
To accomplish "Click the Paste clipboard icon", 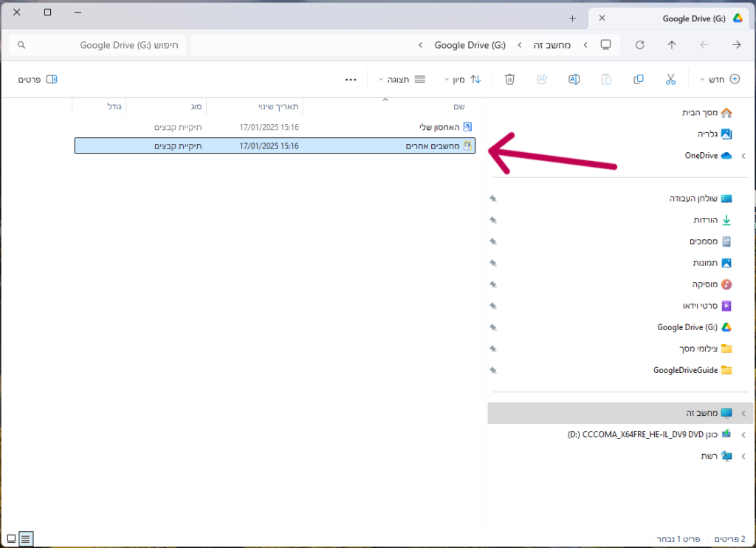I will pos(606,79).
